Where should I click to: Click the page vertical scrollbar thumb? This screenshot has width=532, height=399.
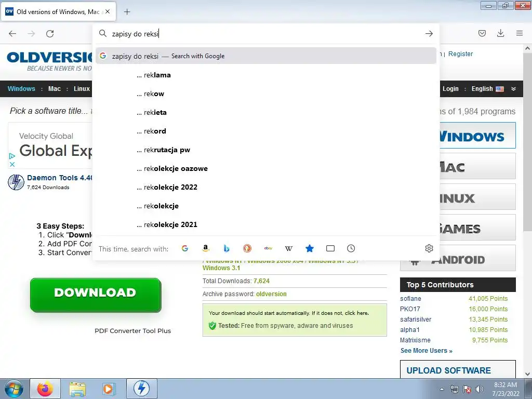coord(527,142)
